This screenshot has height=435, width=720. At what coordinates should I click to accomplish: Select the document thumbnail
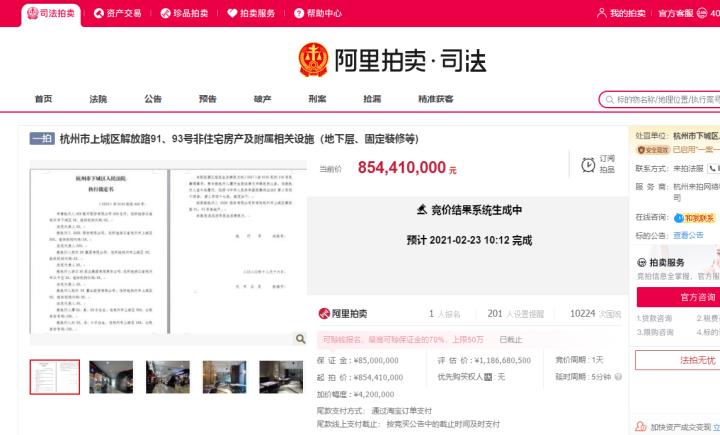55,377
